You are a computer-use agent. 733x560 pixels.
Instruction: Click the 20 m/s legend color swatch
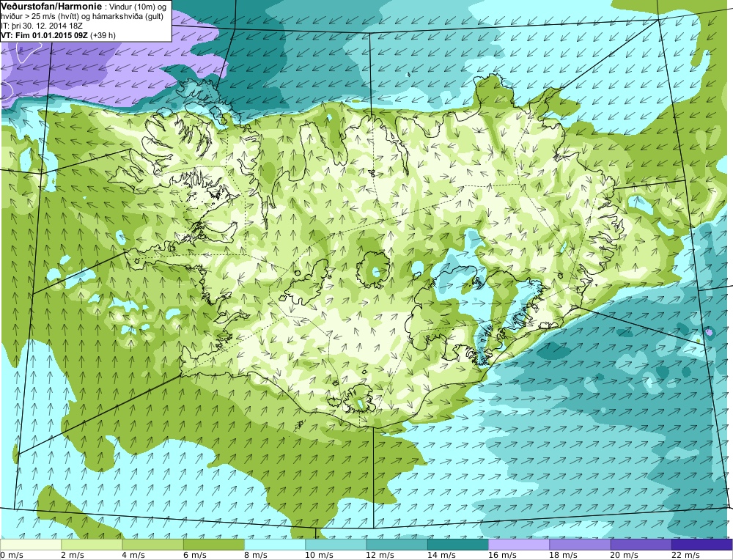pyautogui.click(x=641, y=545)
